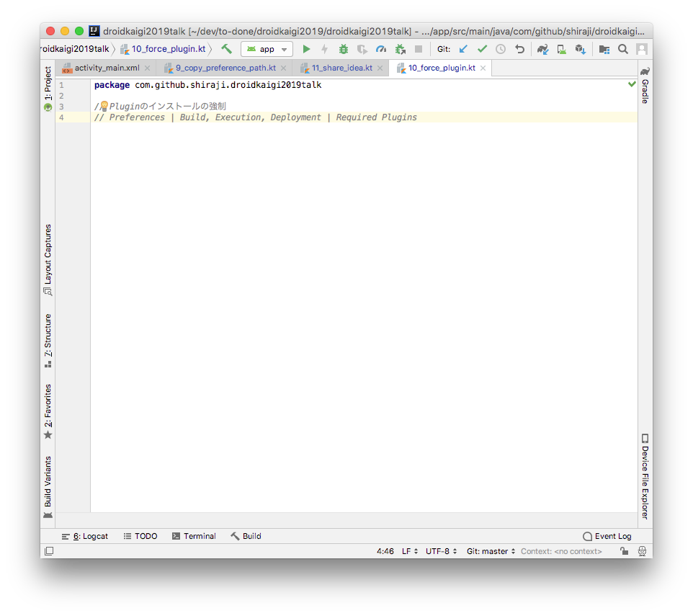Open the AVD Manager icon
Viewport: 693px width, 616px height.
click(562, 49)
